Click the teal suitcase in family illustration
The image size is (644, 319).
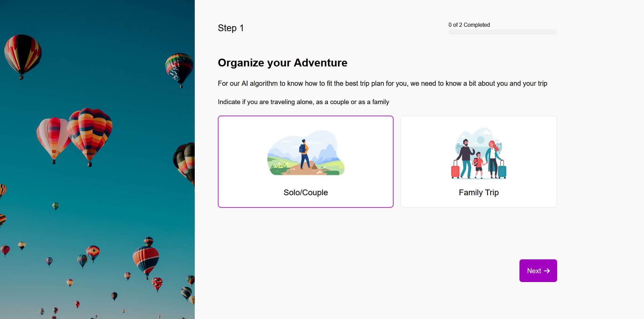coord(502,170)
